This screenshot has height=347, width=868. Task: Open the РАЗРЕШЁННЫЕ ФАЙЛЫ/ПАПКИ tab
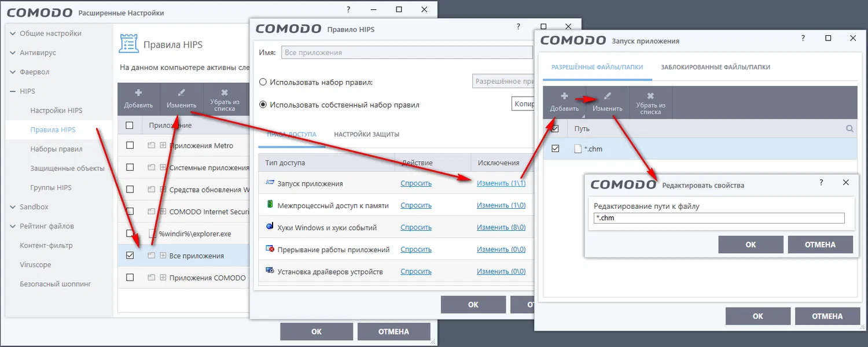[597, 67]
